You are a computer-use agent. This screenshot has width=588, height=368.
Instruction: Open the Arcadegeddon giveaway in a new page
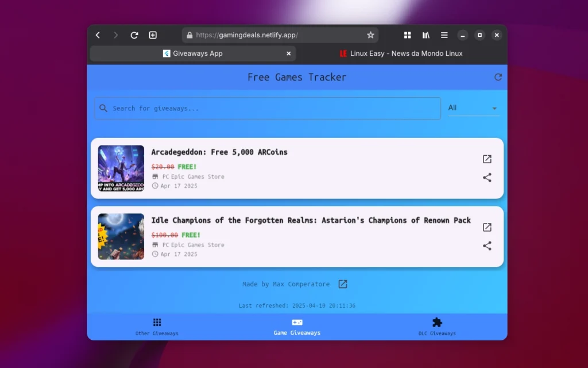tap(487, 159)
